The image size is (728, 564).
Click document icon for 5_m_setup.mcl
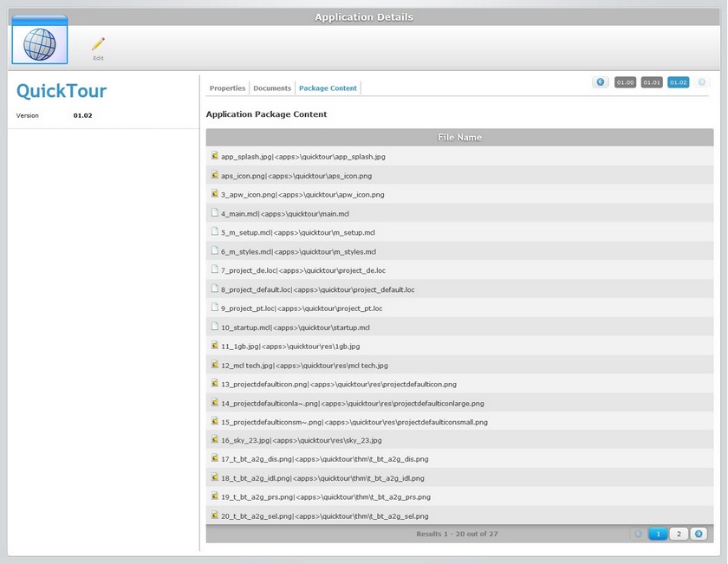(215, 231)
